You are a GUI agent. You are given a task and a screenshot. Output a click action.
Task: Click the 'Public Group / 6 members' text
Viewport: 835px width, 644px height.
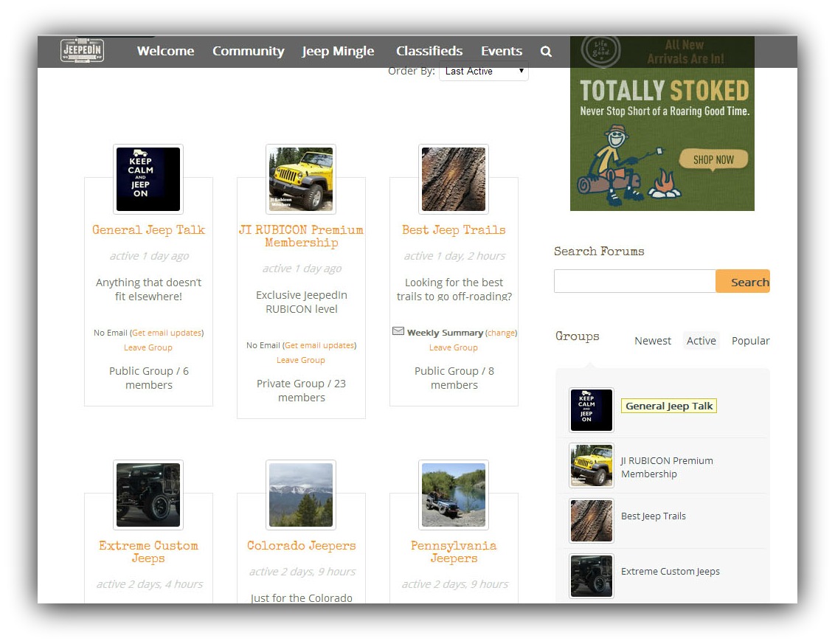pyautogui.click(x=148, y=378)
